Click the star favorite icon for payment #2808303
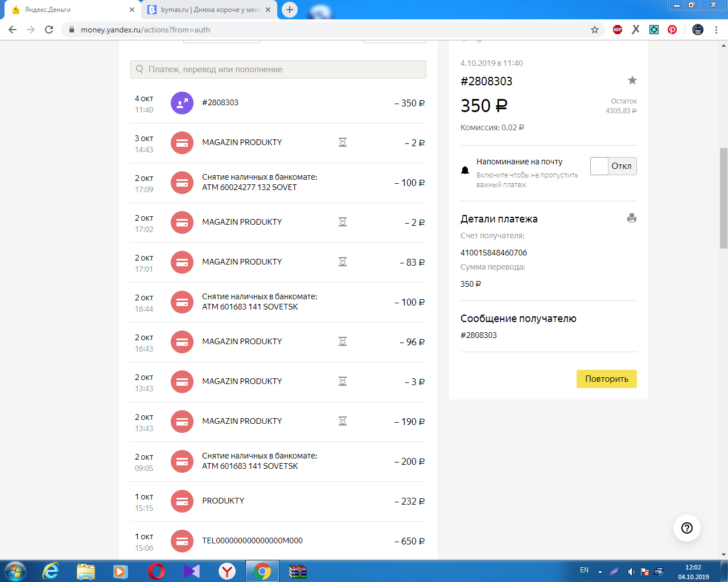728x582 pixels. click(632, 81)
